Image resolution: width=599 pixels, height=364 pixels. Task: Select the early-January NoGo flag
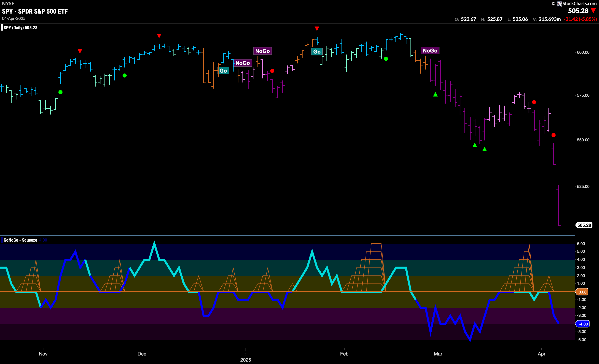click(263, 51)
